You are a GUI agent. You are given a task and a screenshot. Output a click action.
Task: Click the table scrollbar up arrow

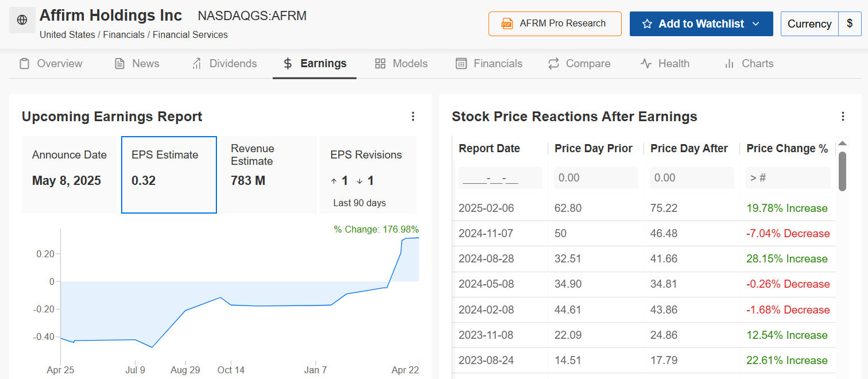pyautogui.click(x=842, y=144)
